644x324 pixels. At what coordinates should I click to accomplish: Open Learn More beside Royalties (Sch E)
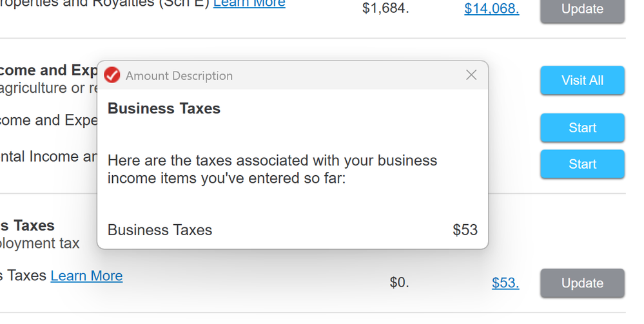click(249, 4)
